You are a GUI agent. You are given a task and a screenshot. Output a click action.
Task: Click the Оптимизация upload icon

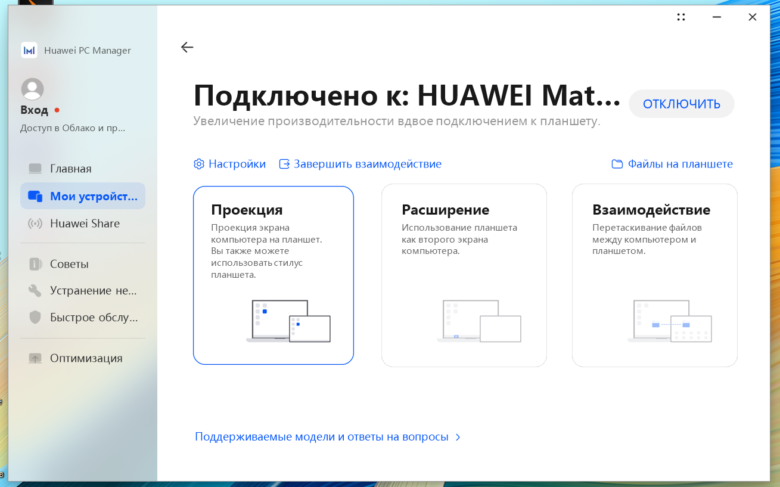coord(35,358)
